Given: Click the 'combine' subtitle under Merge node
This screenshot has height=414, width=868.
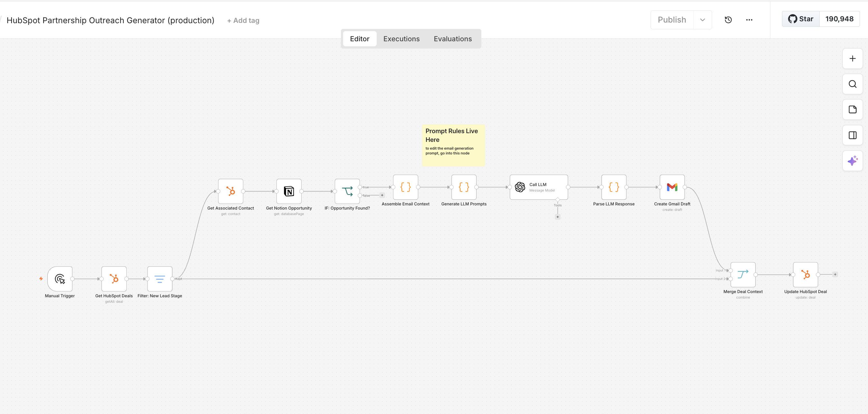Looking at the screenshot, I should click(743, 297).
